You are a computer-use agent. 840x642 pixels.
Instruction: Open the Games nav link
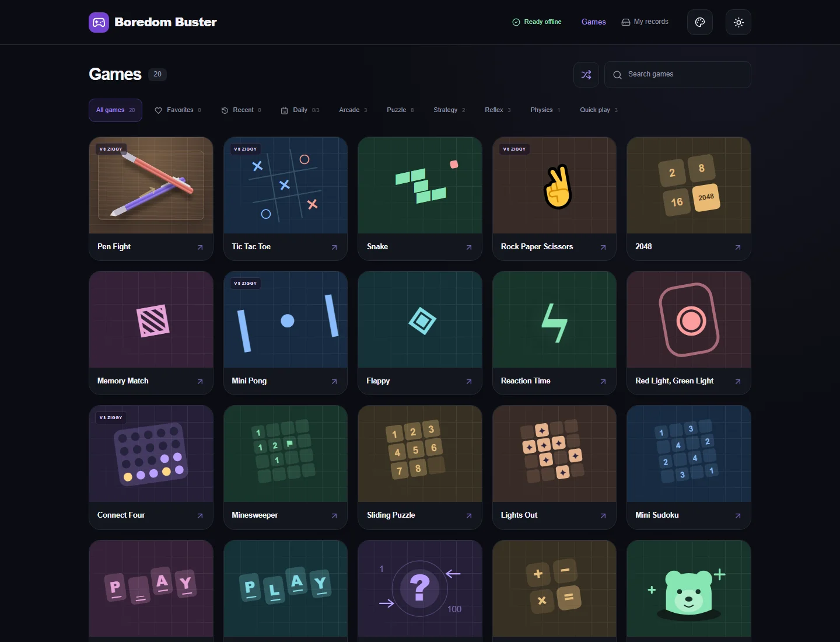[x=594, y=22]
